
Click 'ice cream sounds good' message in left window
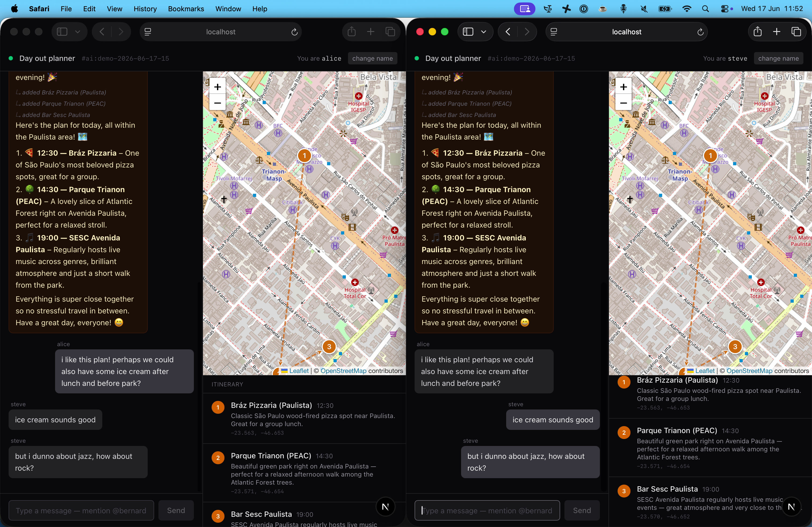coord(55,420)
